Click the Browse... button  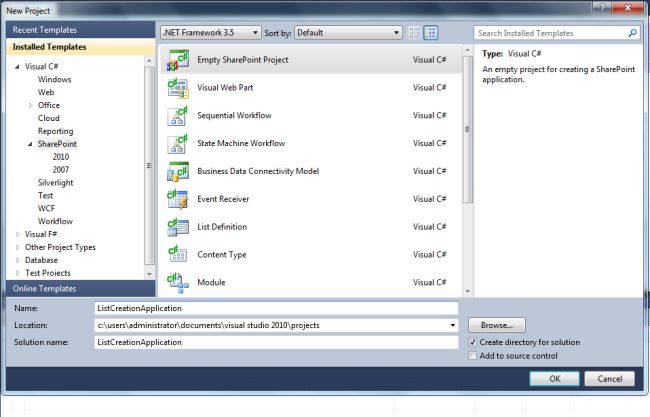coord(497,325)
